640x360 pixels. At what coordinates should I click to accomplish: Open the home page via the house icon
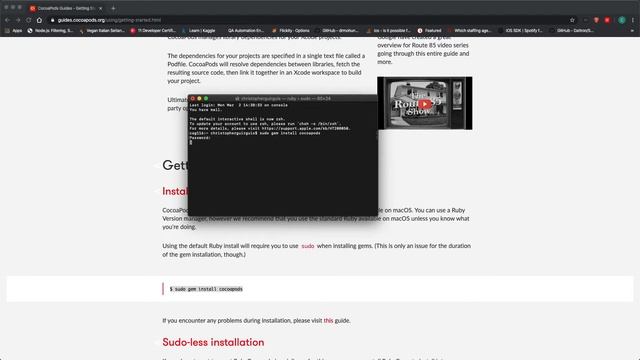pos(39,20)
